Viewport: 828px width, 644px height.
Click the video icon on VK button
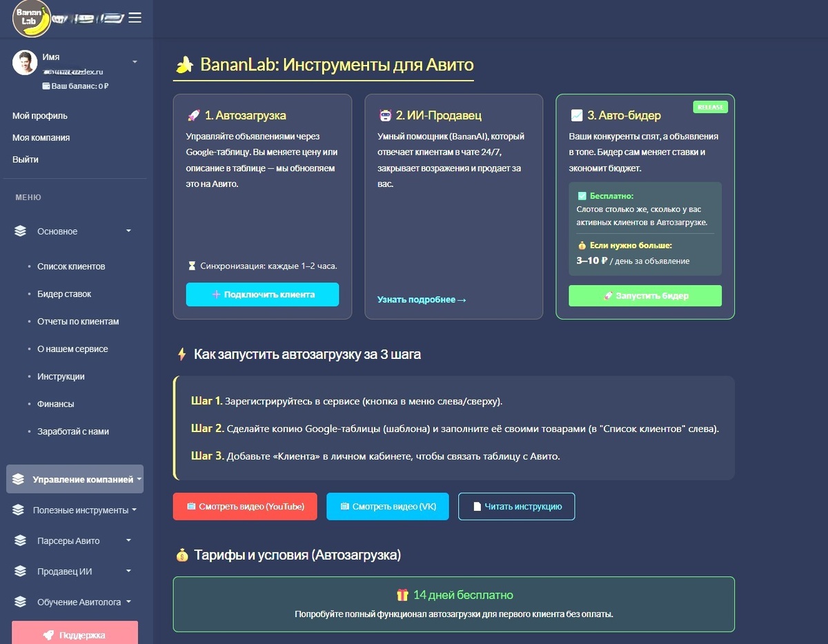344,507
